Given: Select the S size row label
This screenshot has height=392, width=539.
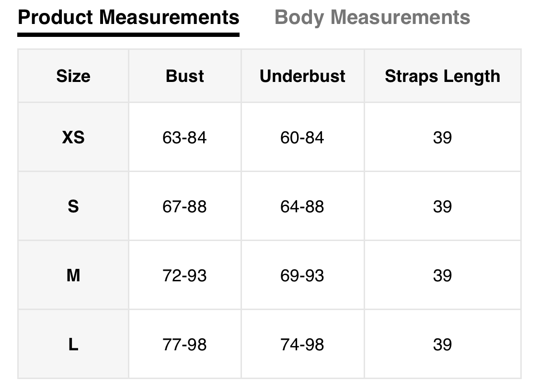Looking at the screenshot, I should point(73,207).
